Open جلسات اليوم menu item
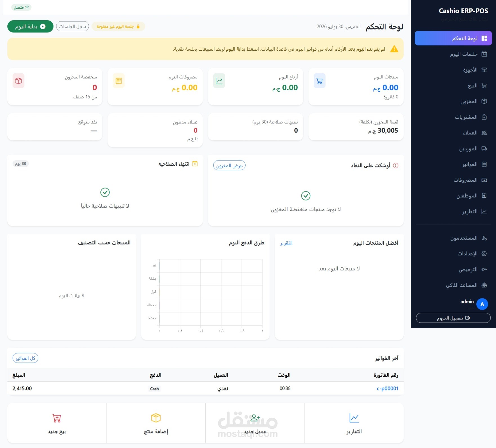The width and height of the screenshot is (496, 448). (x=453, y=54)
